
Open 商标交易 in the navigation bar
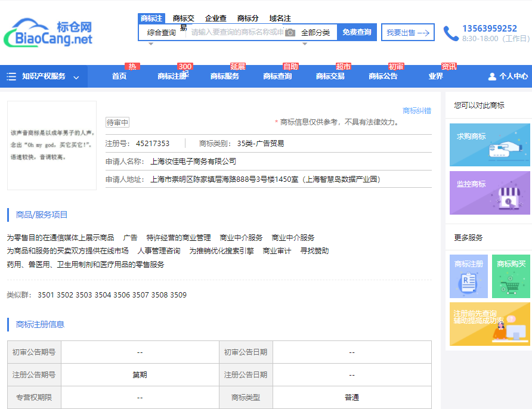click(x=330, y=76)
